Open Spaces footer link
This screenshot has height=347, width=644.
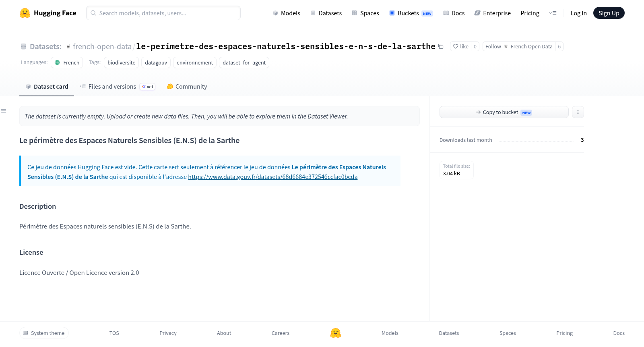508,333
